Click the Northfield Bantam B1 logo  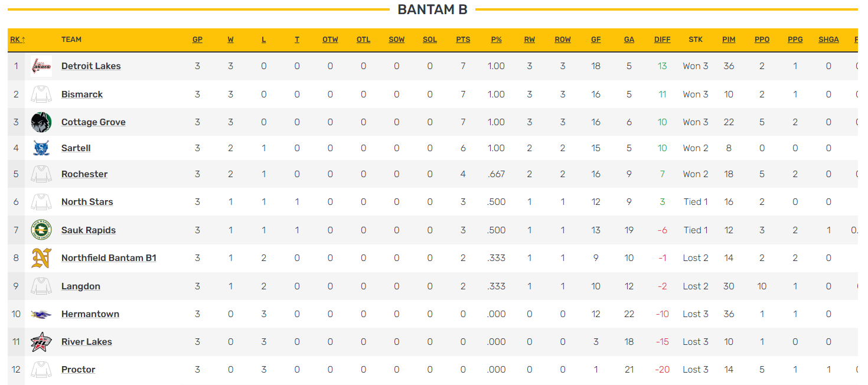41,258
